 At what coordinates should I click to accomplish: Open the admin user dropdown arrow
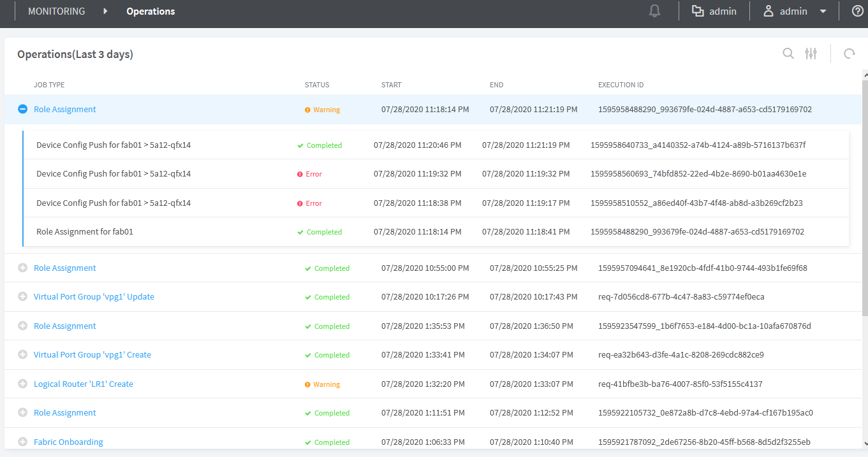coord(823,11)
